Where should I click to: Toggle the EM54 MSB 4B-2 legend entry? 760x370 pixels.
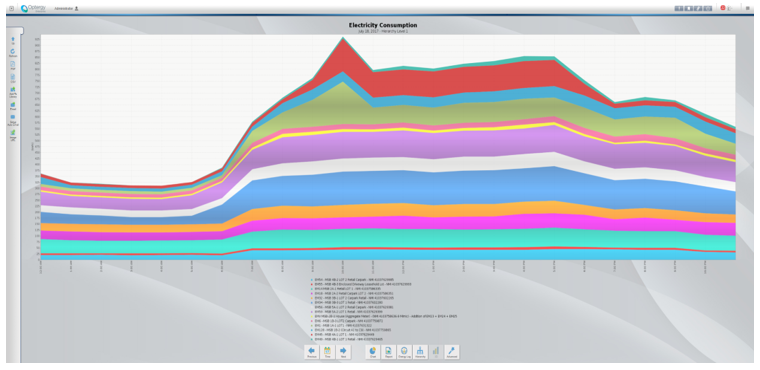352,280
